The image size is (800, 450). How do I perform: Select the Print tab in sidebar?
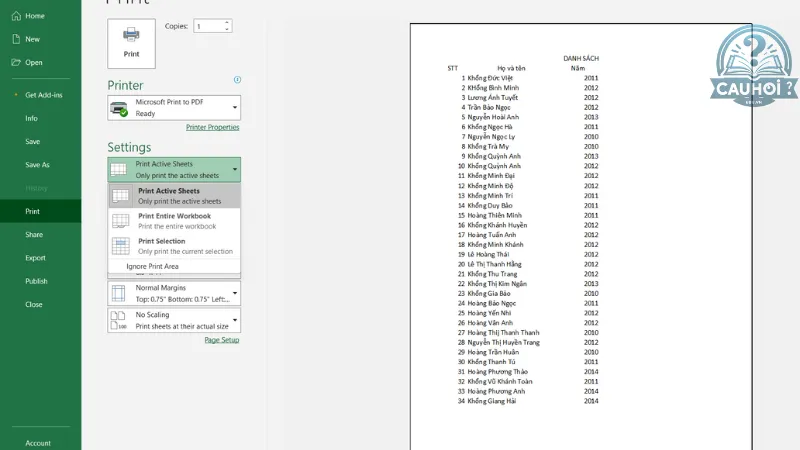tap(40, 211)
